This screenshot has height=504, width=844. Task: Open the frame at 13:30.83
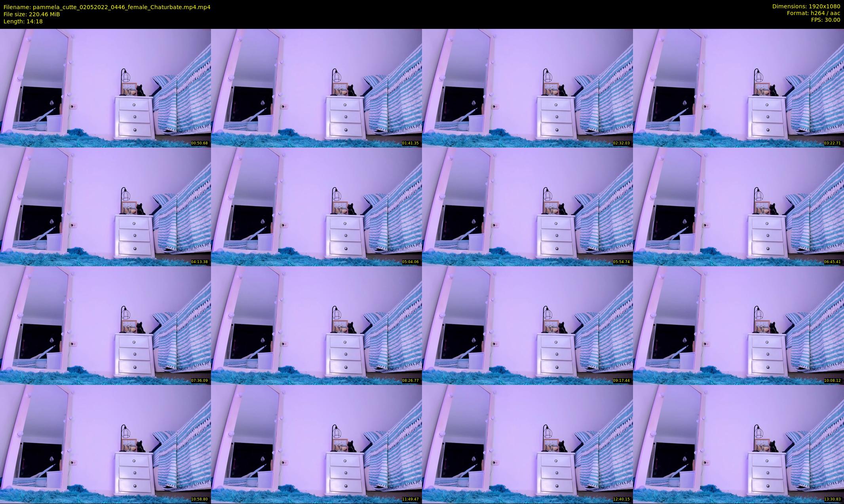(738, 444)
